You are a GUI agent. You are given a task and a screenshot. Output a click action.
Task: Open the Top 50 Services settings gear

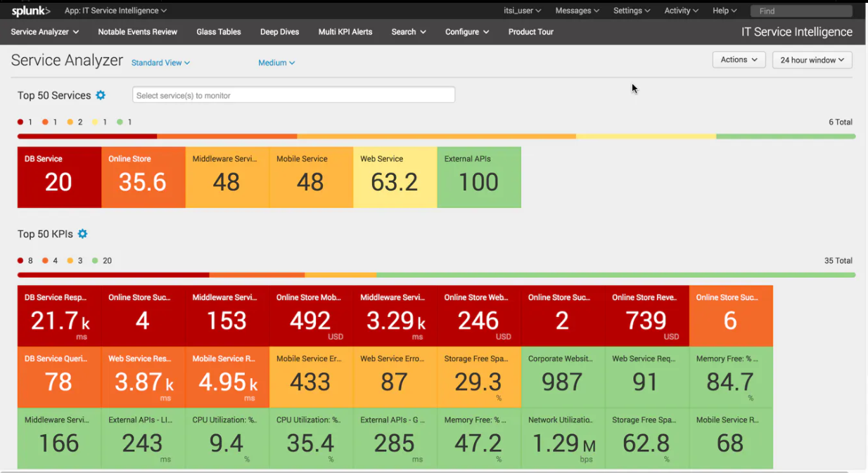tap(101, 95)
